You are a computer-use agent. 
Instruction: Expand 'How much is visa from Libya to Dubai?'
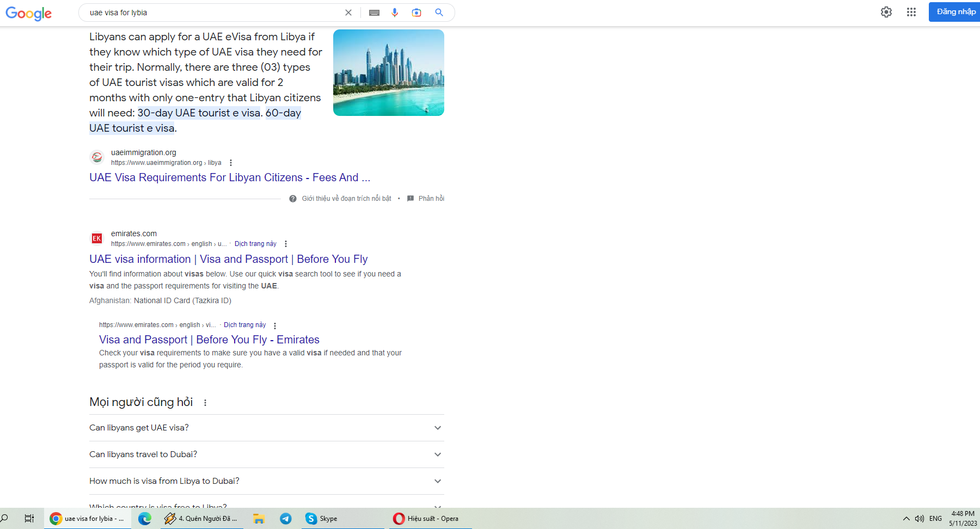coord(267,481)
